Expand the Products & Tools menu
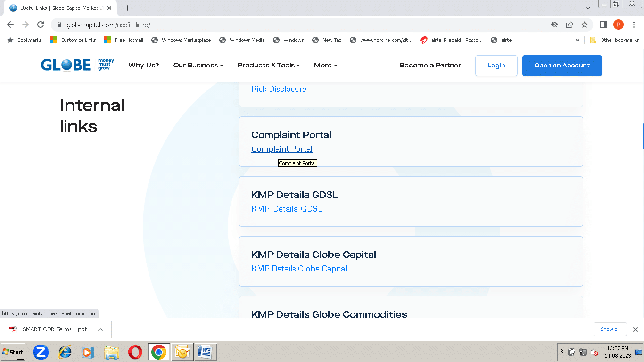The height and width of the screenshot is (362, 644). [269, 65]
